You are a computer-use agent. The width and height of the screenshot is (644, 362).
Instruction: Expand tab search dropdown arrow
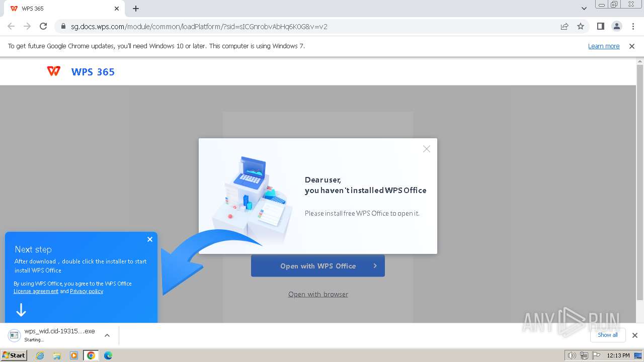(x=584, y=9)
